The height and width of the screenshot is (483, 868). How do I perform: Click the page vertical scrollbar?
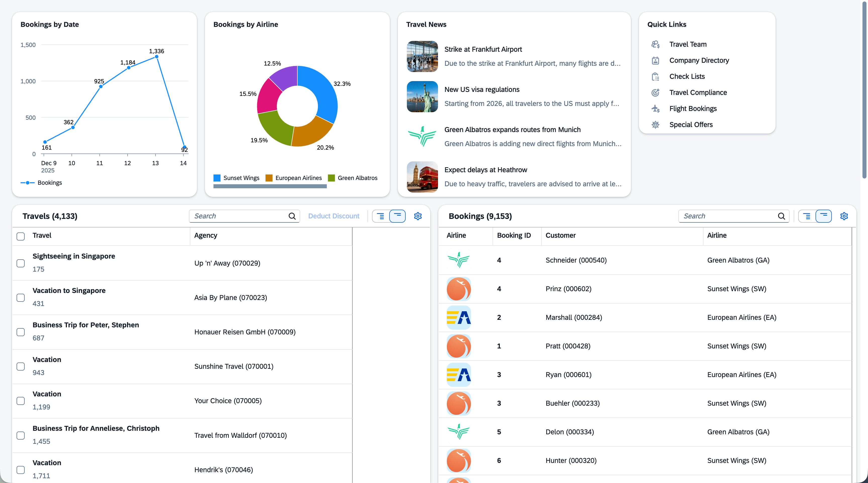pos(865,90)
